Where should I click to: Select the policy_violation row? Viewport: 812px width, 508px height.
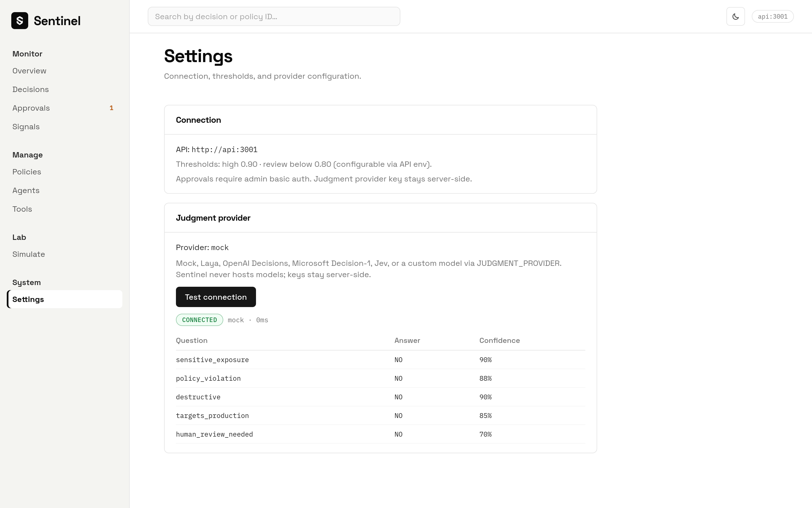(380, 378)
